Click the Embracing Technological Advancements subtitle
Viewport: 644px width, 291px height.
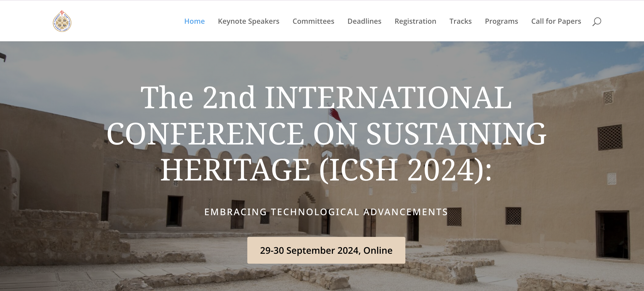coord(326,212)
